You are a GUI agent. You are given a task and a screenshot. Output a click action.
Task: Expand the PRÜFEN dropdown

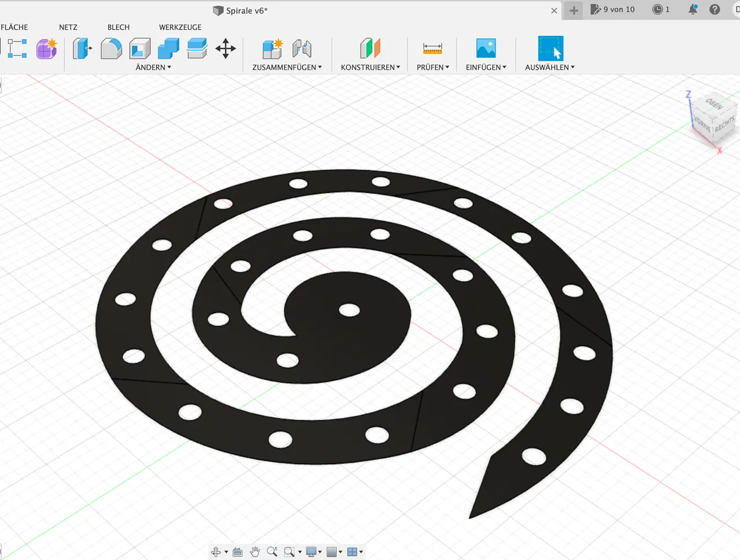tap(433, 67)
